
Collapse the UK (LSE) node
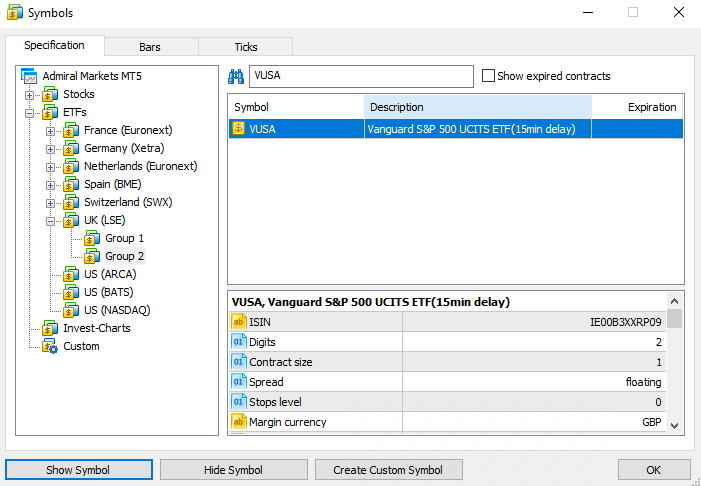[51, 221]
